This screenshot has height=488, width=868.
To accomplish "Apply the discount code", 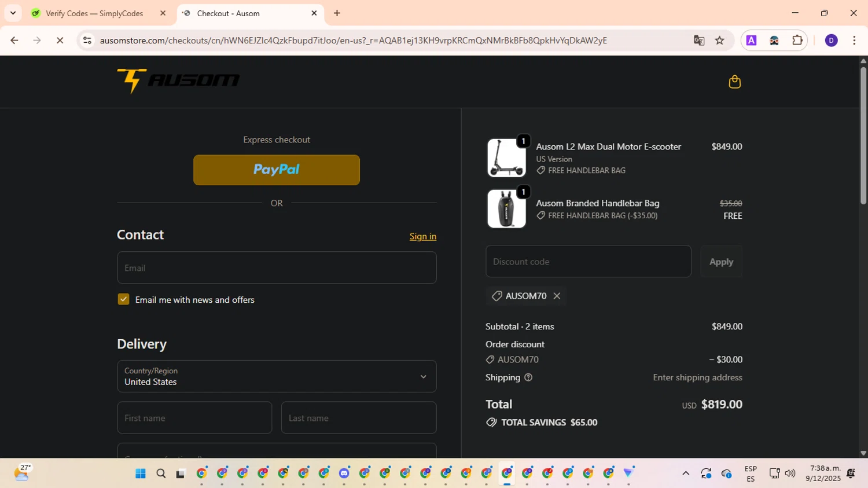I will (x=721, y=262).
